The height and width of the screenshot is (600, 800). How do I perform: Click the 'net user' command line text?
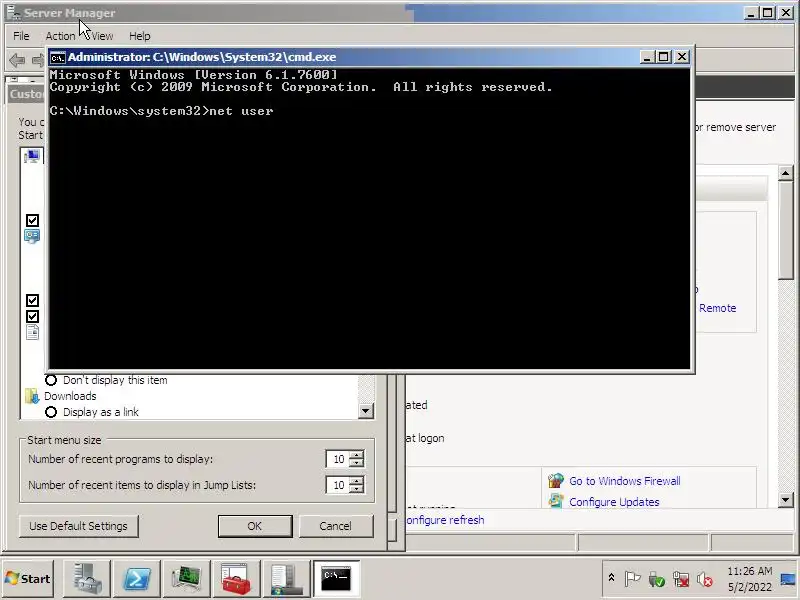tap(241, 111)
